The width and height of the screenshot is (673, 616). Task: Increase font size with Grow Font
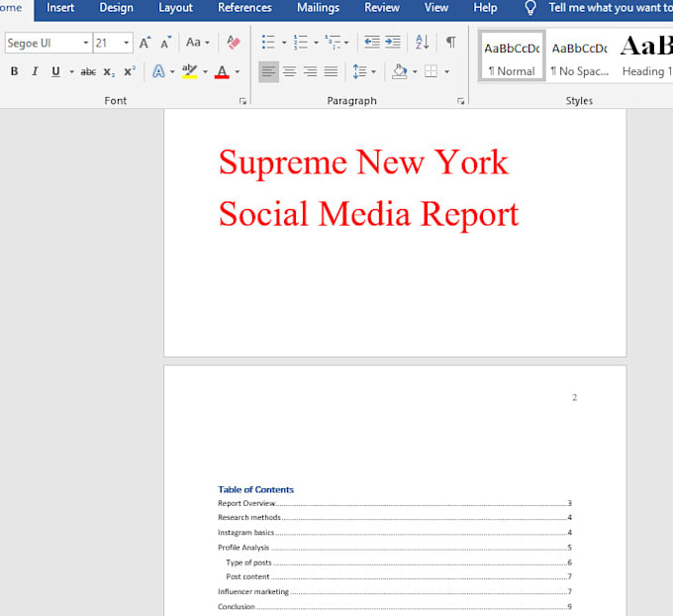click(144, 43)
